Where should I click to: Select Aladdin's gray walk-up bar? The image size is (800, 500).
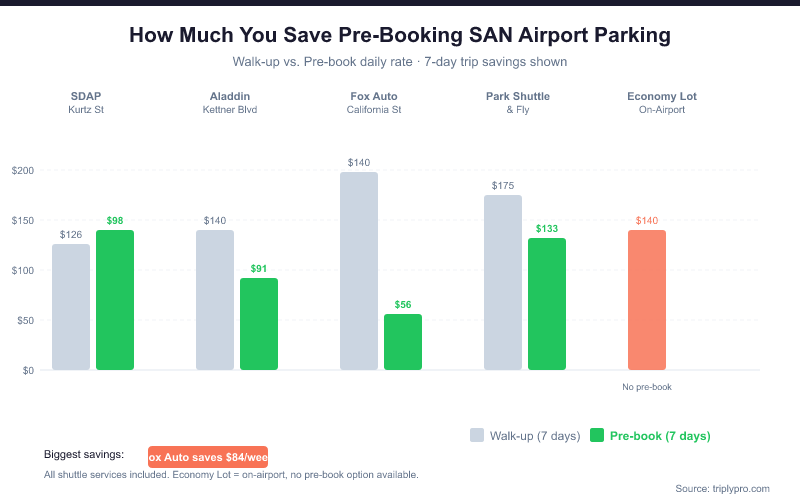tap(215, 300)
